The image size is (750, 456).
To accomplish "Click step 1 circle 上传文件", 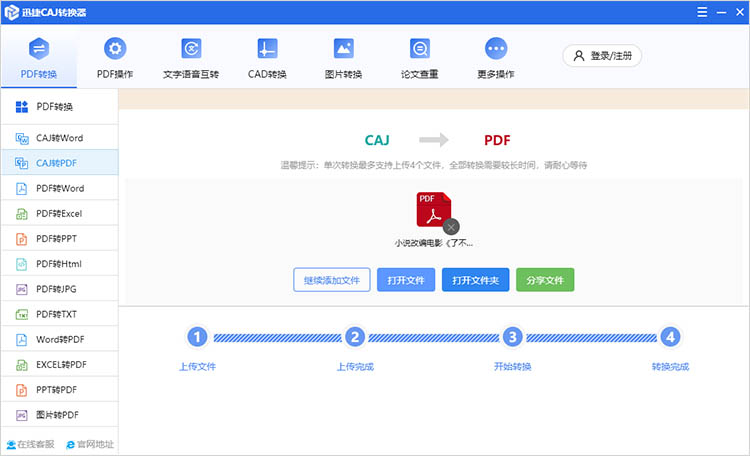I will pyautogui.click(x=197, y=337).
